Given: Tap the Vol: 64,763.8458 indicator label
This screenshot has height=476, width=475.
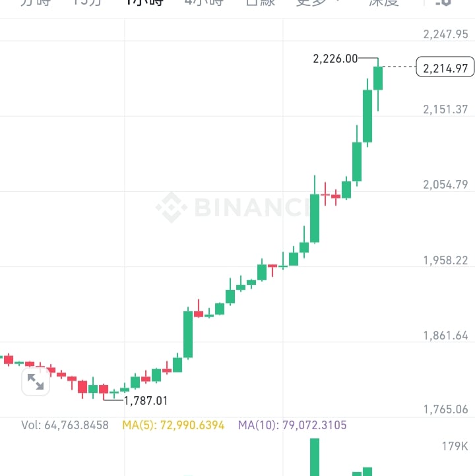Looking at the screenshot, I should [x=65, y=425].
